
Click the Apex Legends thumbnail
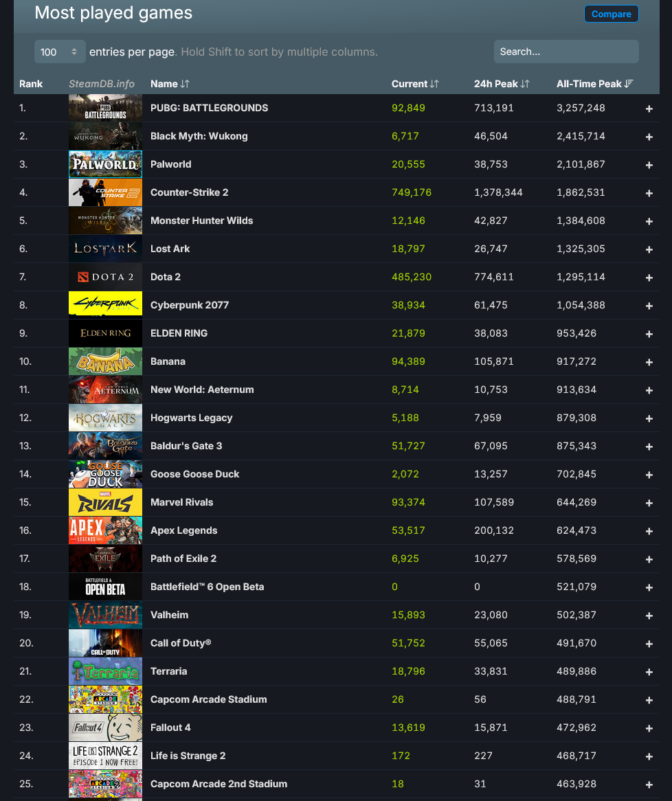pos(105,530)
